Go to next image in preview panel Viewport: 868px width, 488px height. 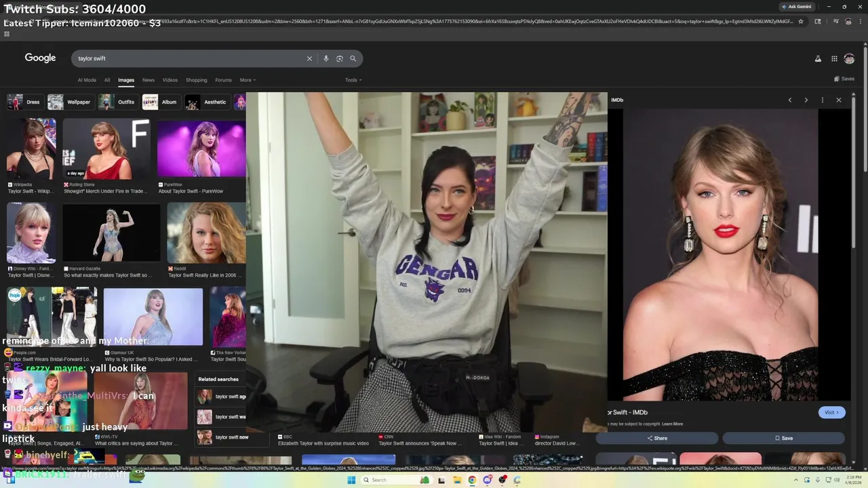pos(806,100)
